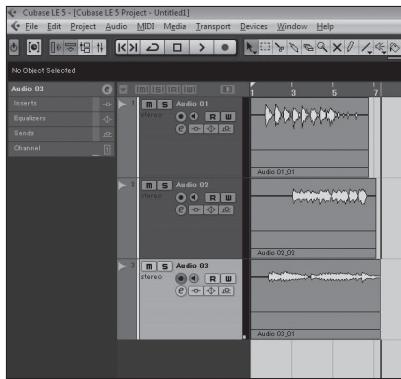Select the Erase tool

[308, 47]
